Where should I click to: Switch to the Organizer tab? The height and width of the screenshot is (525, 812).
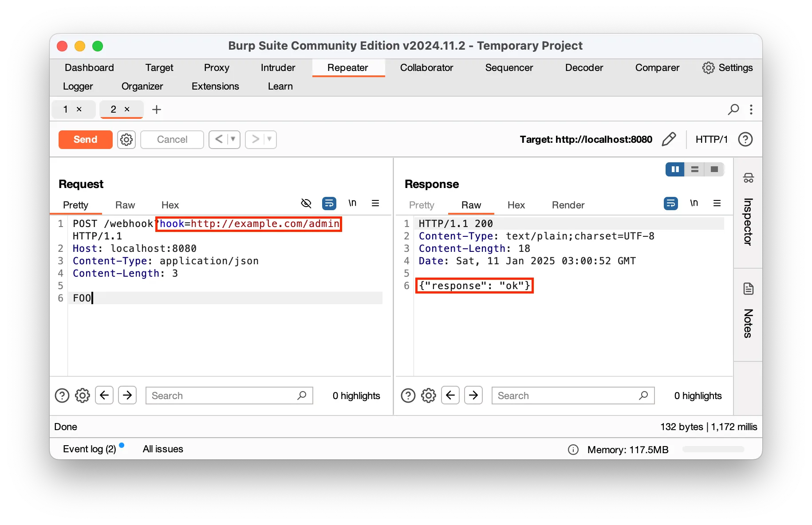point(142,86)
